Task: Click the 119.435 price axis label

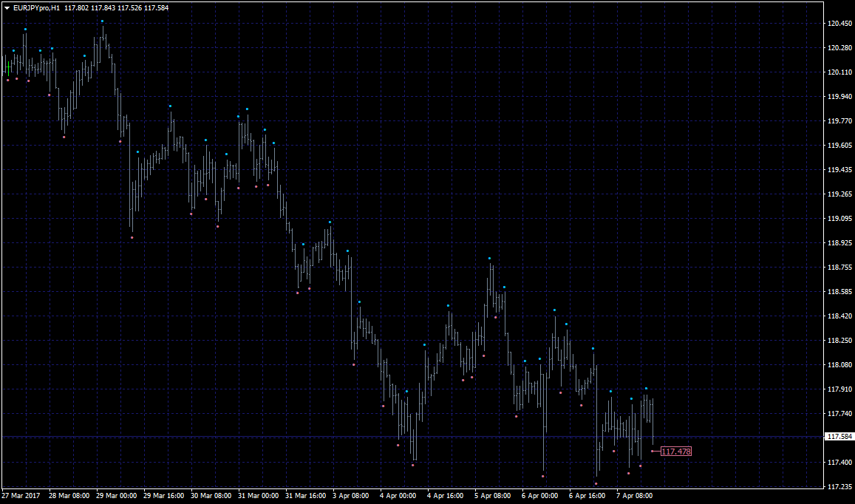Action: point(839,170)
